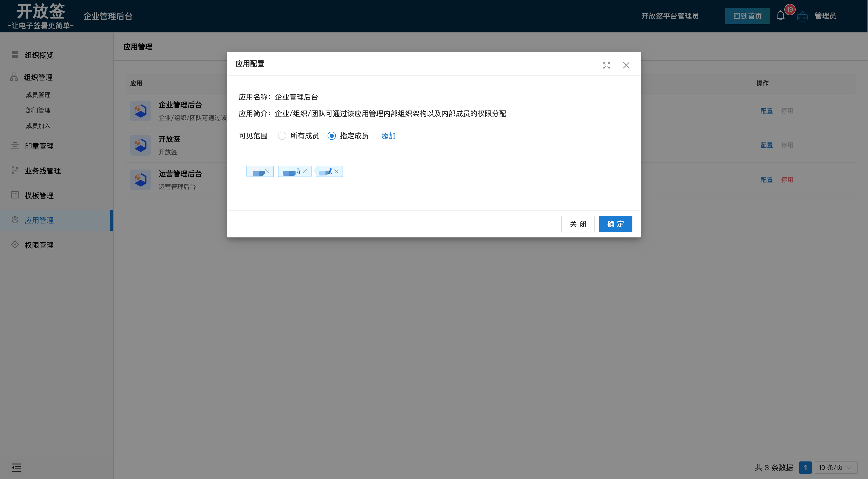Remove the first member tag
868x479 pixels.
click(267, 171)
